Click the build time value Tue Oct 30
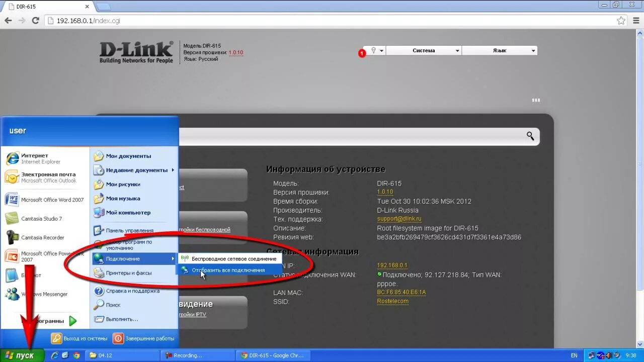The width and height of the screenshot is (644, 362). click(x=424, y=201)
